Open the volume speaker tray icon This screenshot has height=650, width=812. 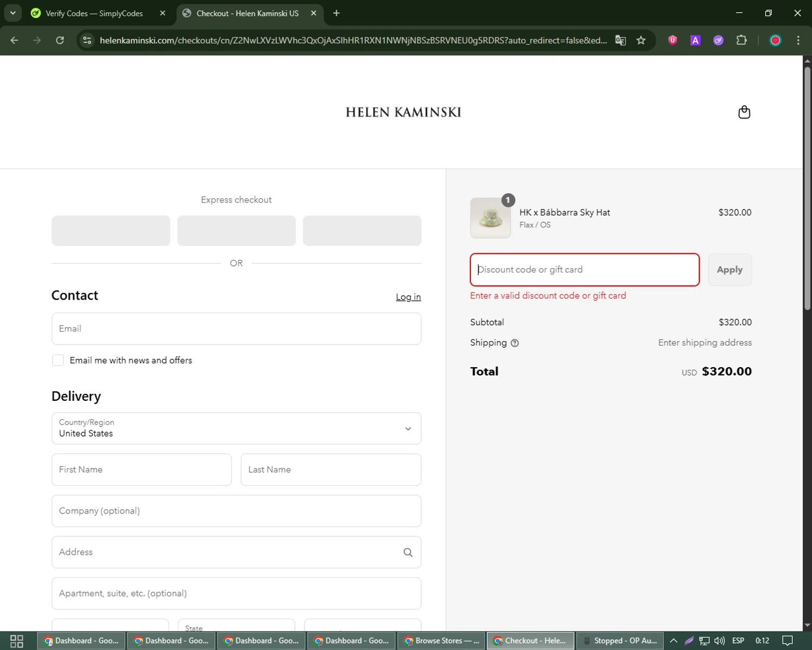pos(719,641)
